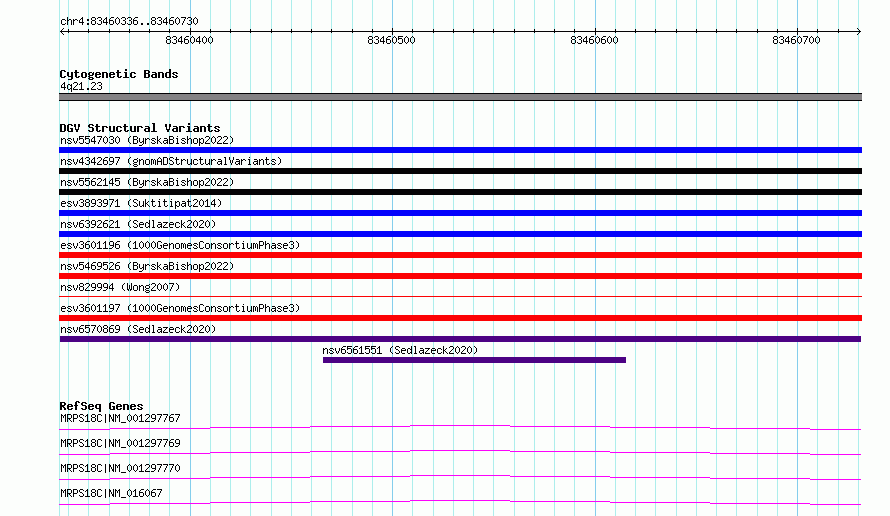The height and width of the screenshot is (516, 890).
Task: Open the RefSeq Genes track heading
Action: click(101, 406)
